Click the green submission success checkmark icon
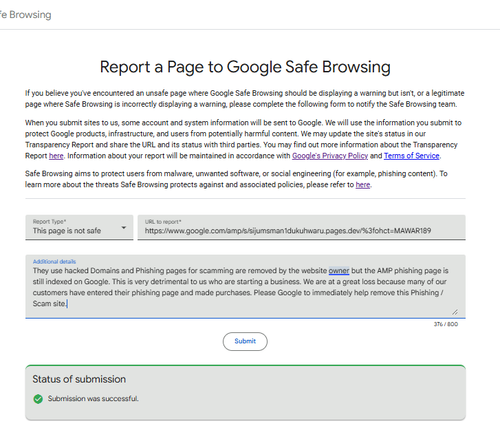The width and height of the screenshot is (500, 437). click(x=38, y=399)
